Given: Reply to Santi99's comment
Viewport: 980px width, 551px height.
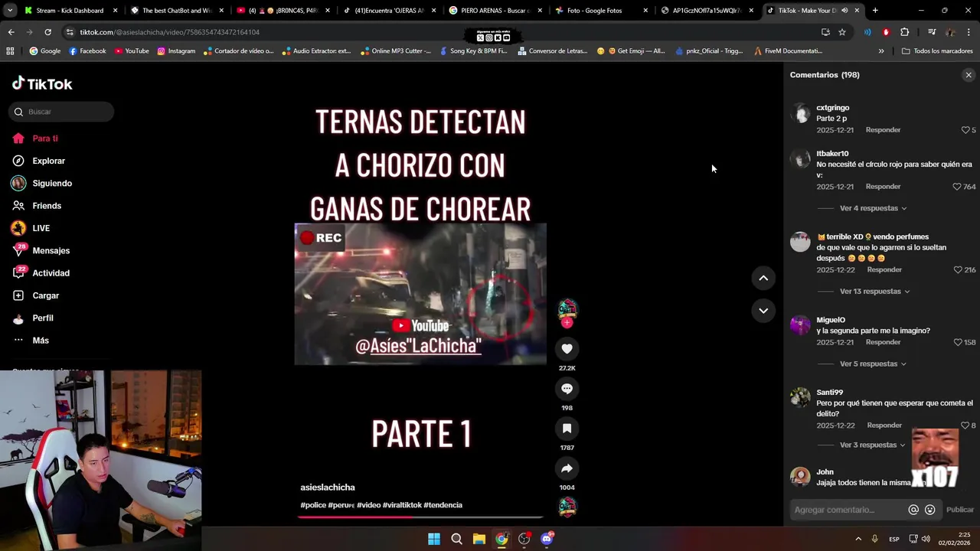Looking at the screenshot, I should (x=883, y=425).
